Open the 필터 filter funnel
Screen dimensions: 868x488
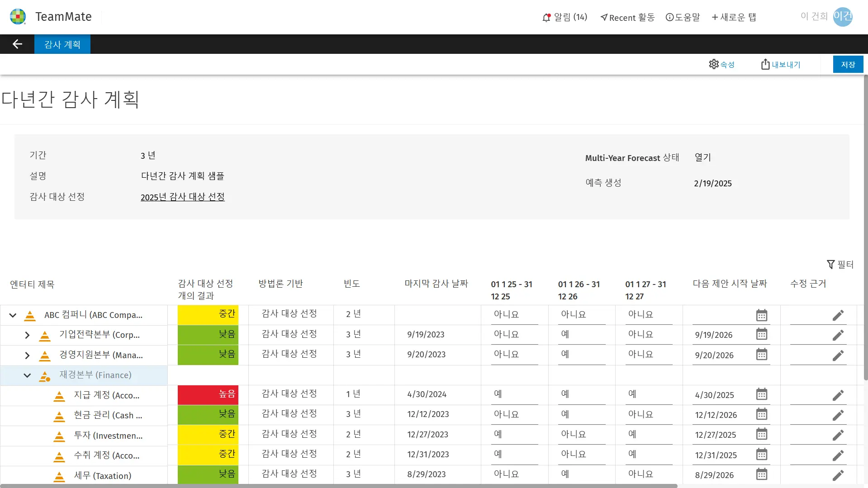click(830, 265)
